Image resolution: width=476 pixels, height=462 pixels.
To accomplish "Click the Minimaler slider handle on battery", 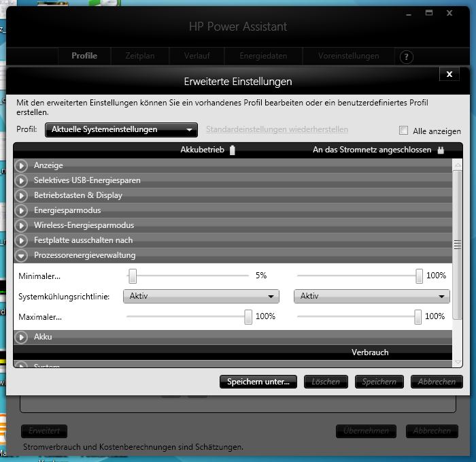I will click(133, 276).
